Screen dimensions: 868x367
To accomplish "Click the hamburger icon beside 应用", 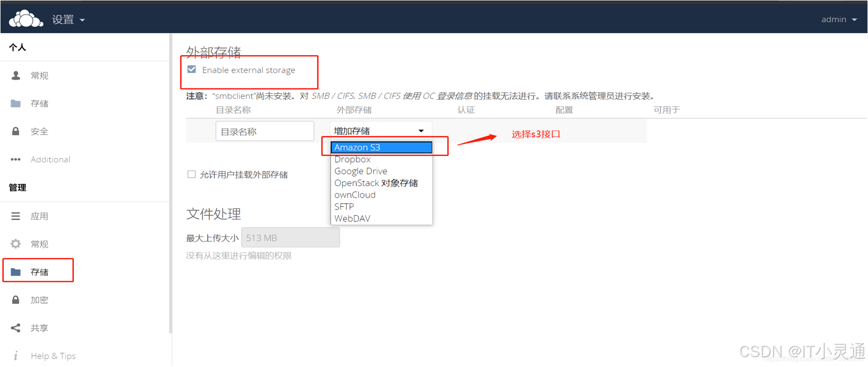I will click(16, 216).
